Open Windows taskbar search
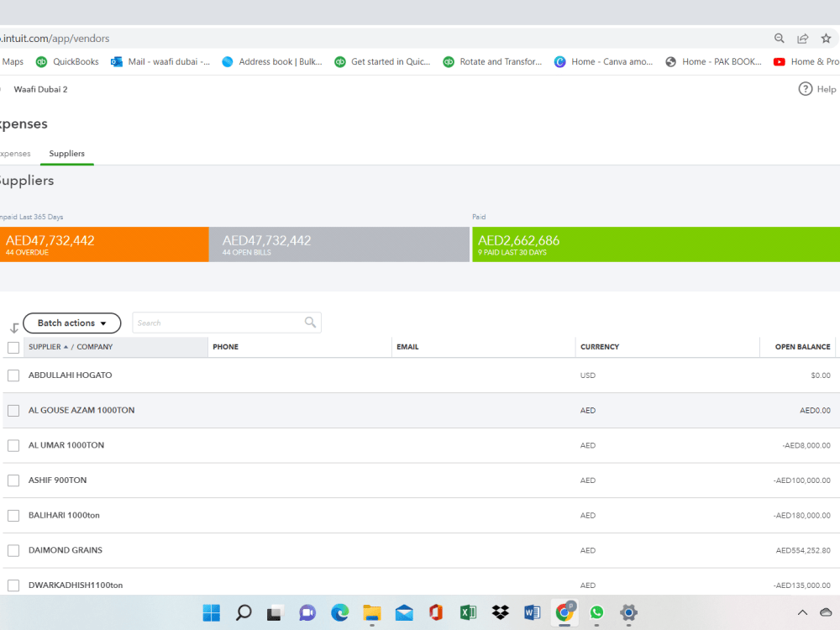 [x=244, y=612]
